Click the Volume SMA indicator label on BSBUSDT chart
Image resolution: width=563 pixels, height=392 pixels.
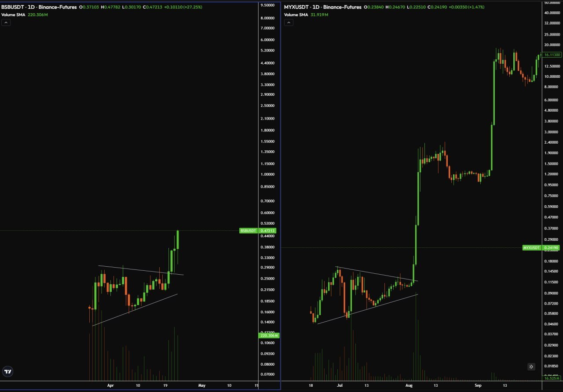click(x=15, y=15)
